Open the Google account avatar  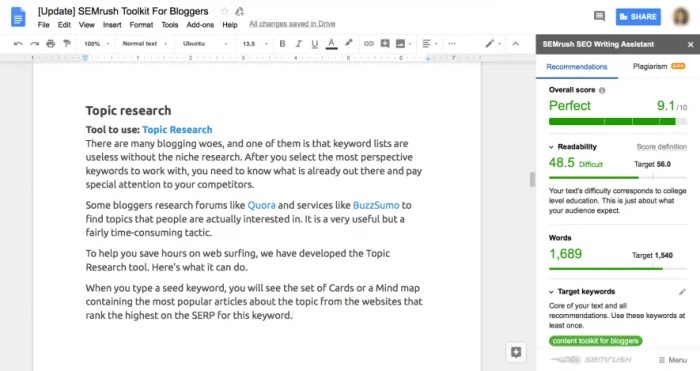pyautogui.click(x=681, y=17)
